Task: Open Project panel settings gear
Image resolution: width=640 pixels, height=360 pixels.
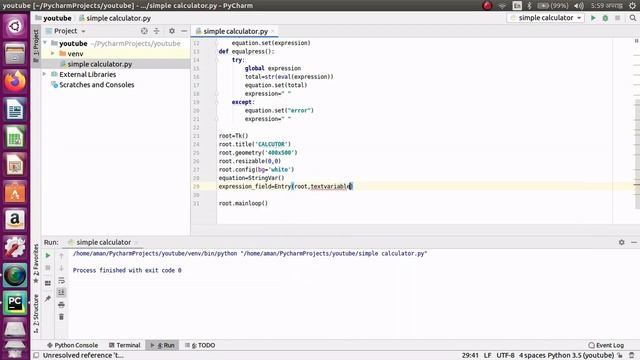Action: click(172, 31)
